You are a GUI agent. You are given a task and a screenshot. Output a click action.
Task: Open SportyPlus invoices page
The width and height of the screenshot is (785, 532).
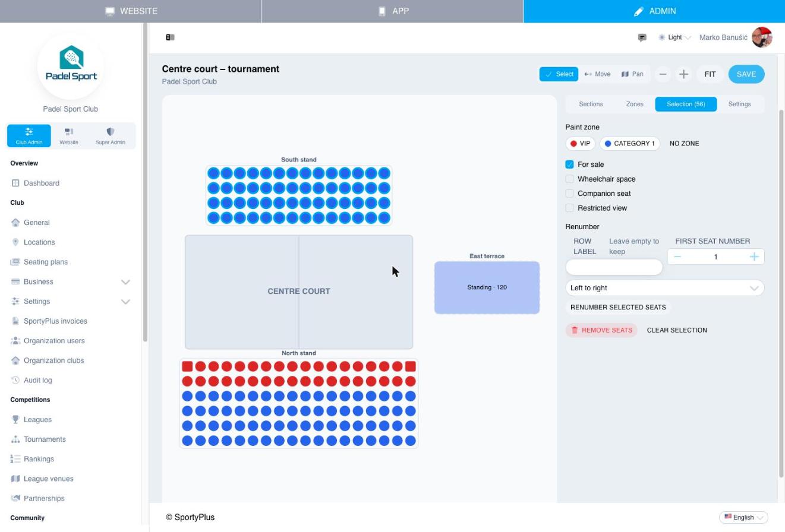(x=55, y=321)
